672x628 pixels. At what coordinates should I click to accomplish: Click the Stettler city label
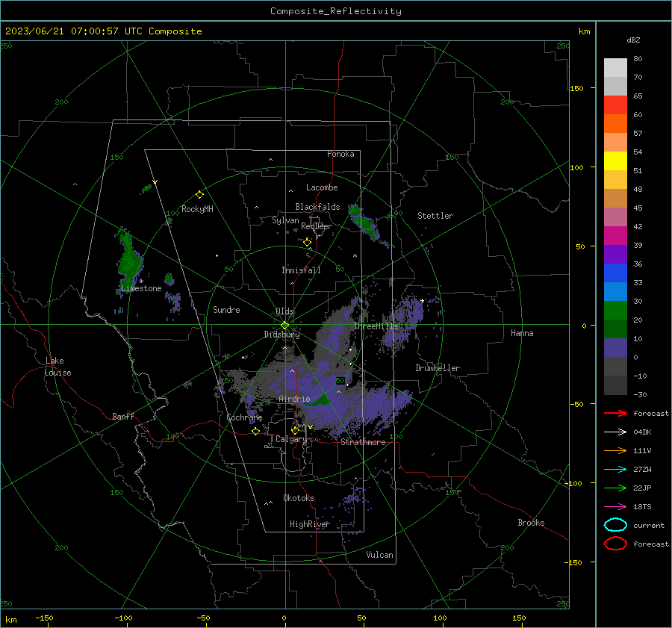click(x=435, y=216)
